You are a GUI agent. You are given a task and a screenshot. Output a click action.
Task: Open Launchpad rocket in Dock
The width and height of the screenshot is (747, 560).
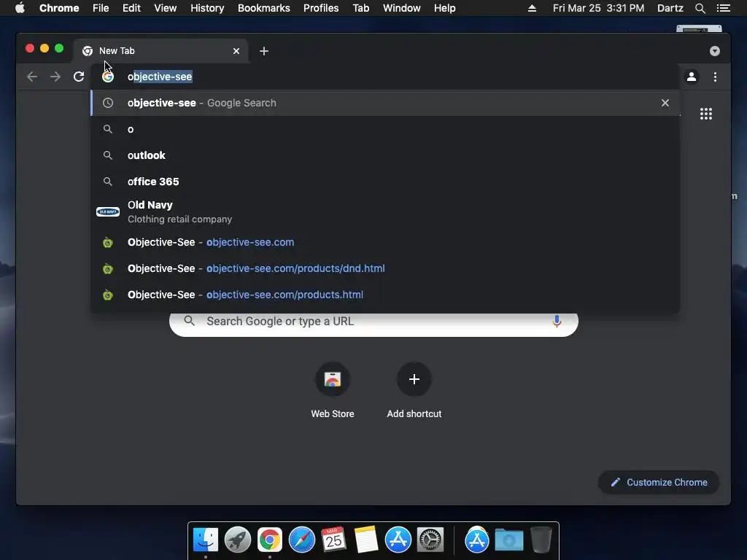(x=238, y=540)
